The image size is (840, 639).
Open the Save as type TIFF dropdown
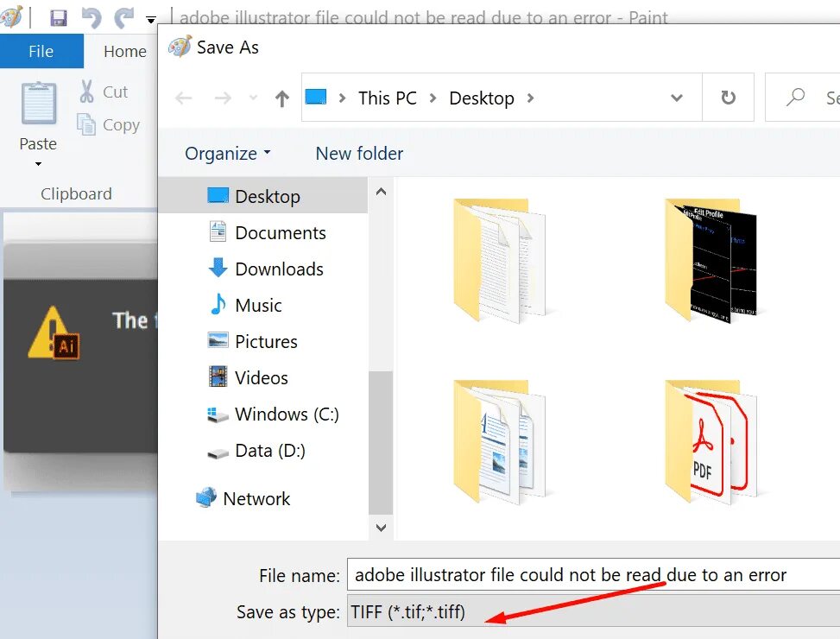(x=594, y=611)
